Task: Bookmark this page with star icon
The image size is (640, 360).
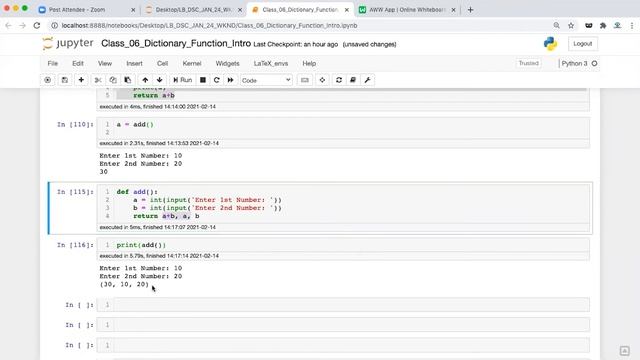Action: click(571, 25)
